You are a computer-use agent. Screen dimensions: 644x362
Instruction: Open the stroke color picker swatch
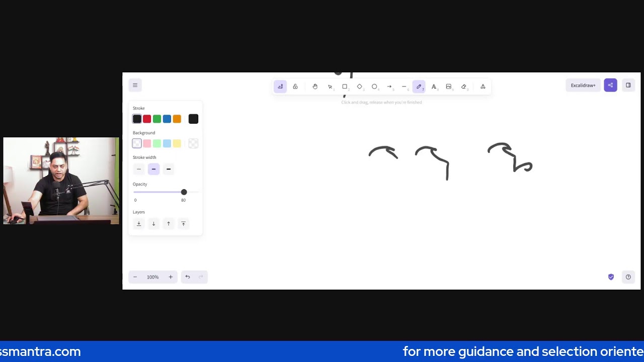[x=193, y=119]
